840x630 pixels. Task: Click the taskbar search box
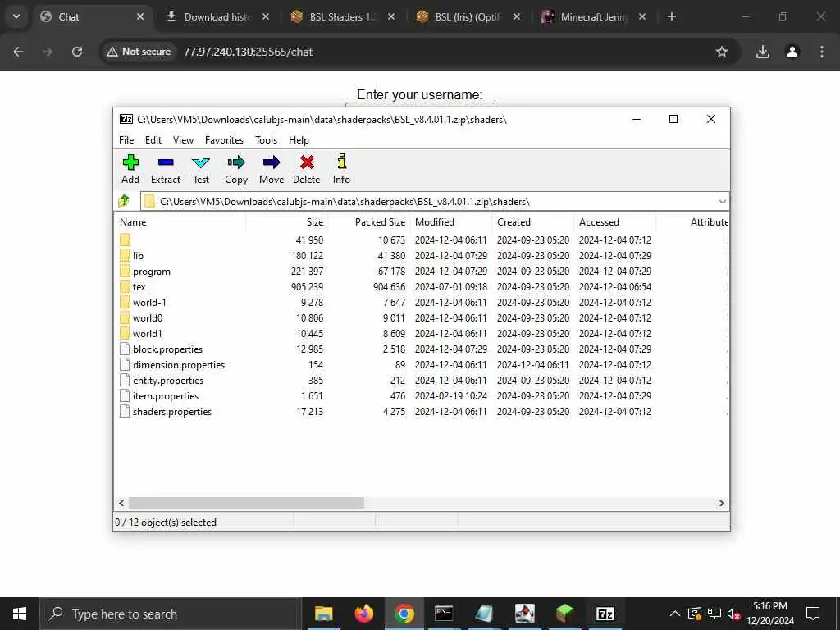[171, 614]
